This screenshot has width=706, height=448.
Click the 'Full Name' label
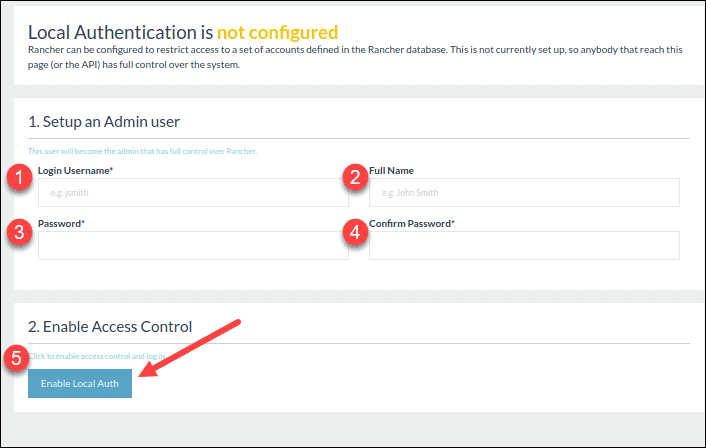pyautogui.click(x=391, y=171)
